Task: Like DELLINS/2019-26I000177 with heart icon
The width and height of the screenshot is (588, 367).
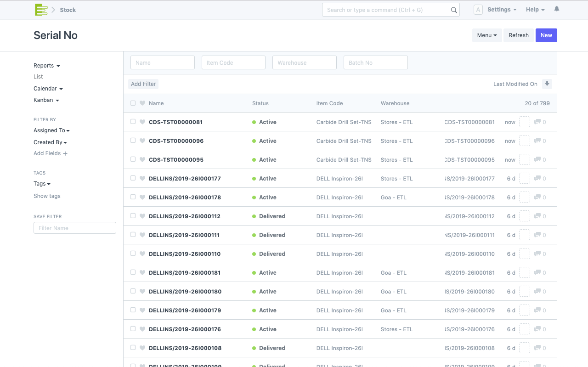Action: (142, 179)
